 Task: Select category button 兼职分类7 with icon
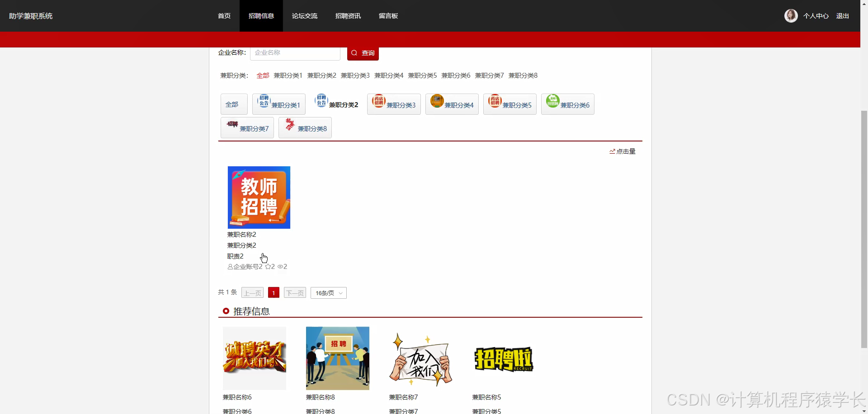point(247,127)
